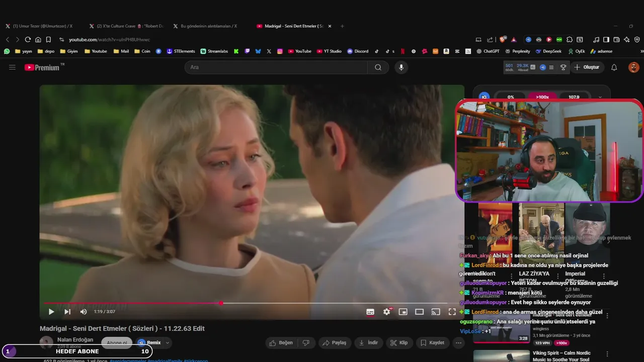Switch to Bu gönderinin alıntılamaları tab

pos(205,26)
